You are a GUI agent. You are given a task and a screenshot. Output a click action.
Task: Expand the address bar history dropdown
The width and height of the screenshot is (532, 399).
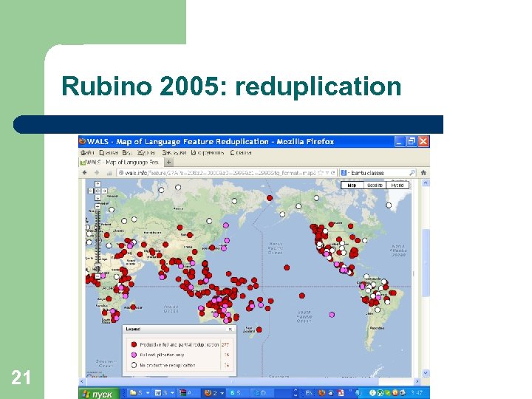point(327,173)
